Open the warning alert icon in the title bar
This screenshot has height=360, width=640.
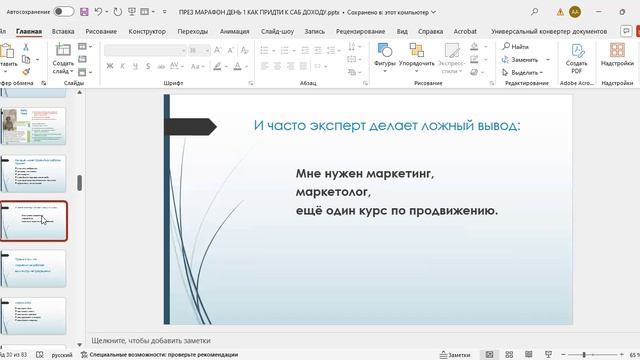pyautogui.click(x=560, y=12)
